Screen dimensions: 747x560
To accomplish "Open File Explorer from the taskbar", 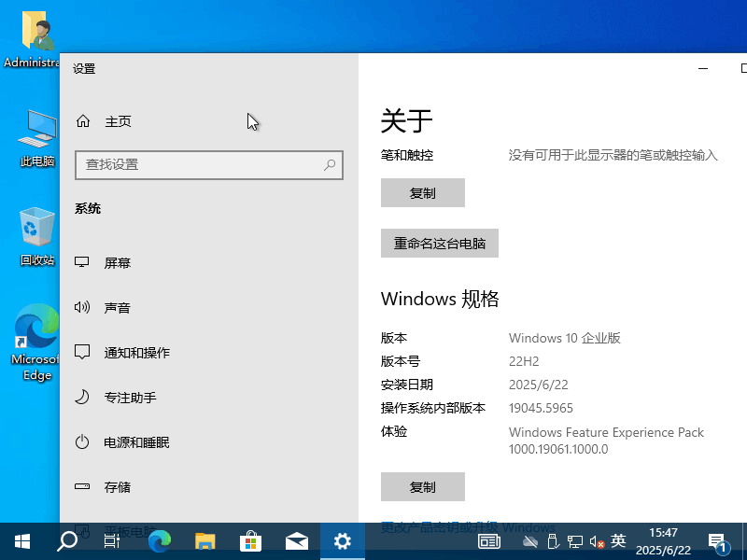I will [x=204, y=541].
